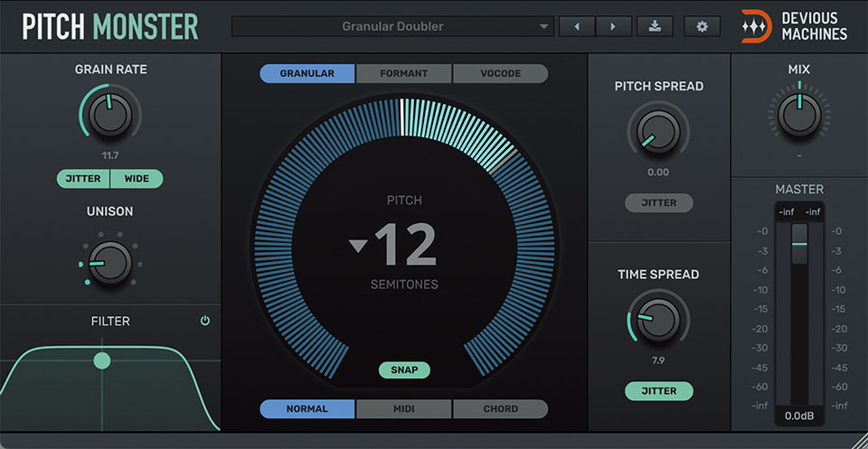Viewport: 868px width, 449px height.
Task: Click the Time Spread value 7.9
Action: coord(658,360)
